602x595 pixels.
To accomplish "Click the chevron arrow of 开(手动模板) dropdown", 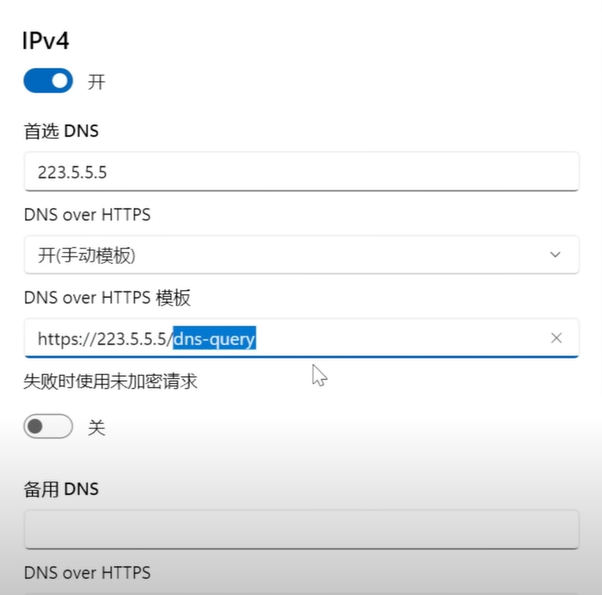I will pyautogui.click(x=555, y=255).
